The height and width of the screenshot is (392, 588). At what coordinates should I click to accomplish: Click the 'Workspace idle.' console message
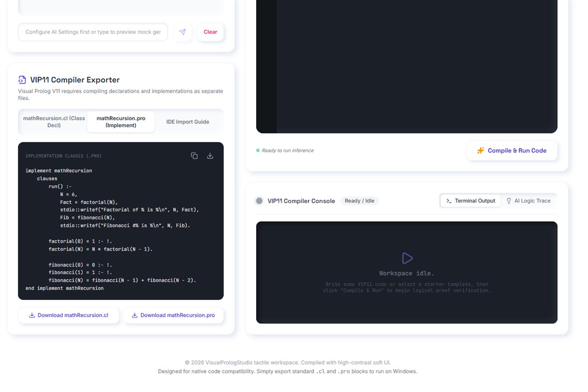point(407,273)
